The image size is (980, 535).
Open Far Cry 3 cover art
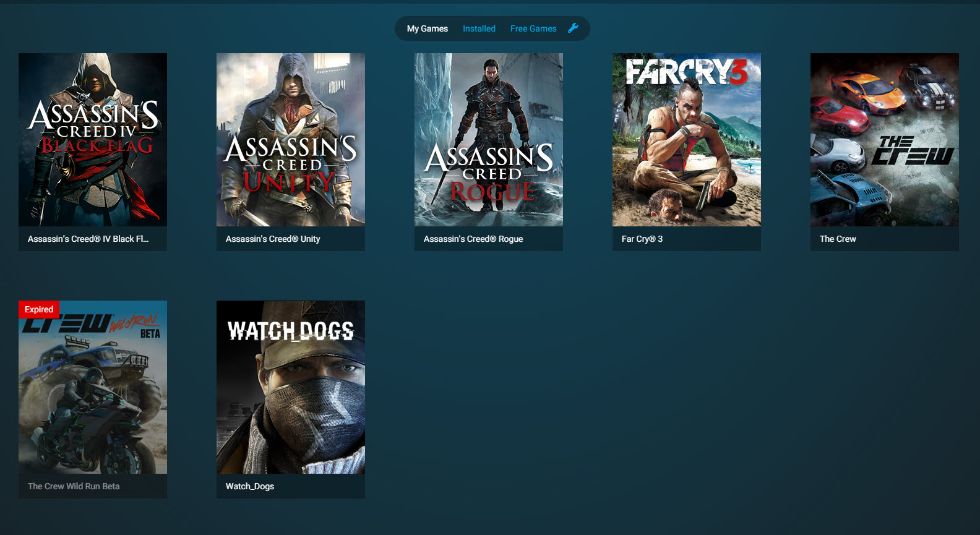click(x=687, y=140)
